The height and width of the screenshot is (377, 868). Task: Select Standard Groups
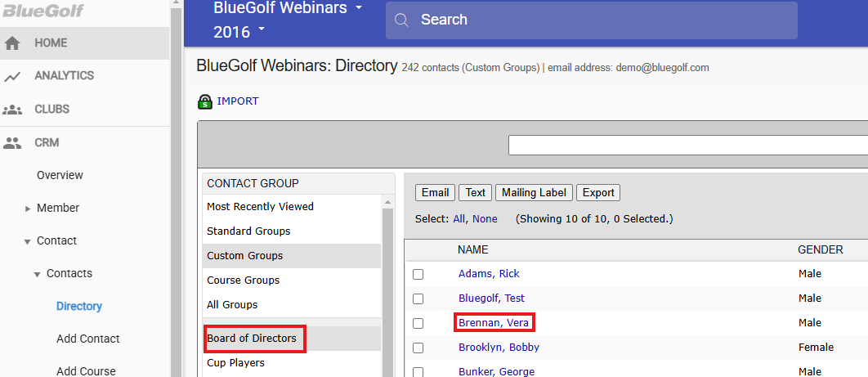click(x=292, y=231)
